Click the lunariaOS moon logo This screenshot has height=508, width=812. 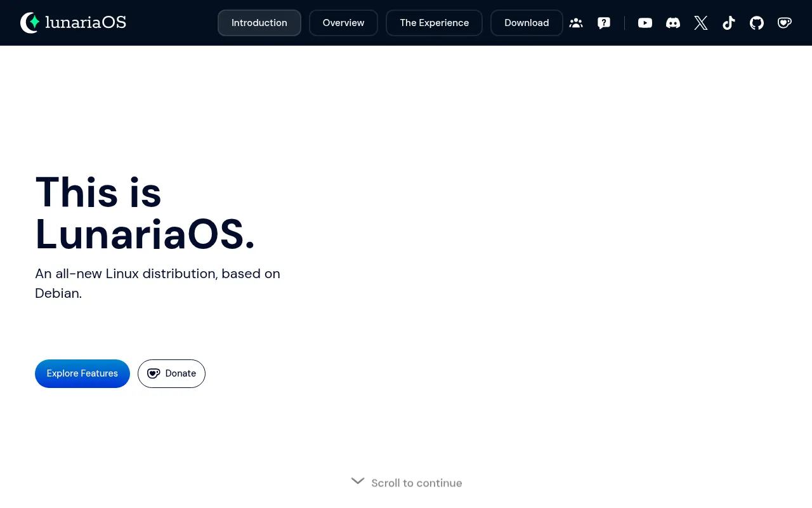pyautogui.click(x=30, y=23)
